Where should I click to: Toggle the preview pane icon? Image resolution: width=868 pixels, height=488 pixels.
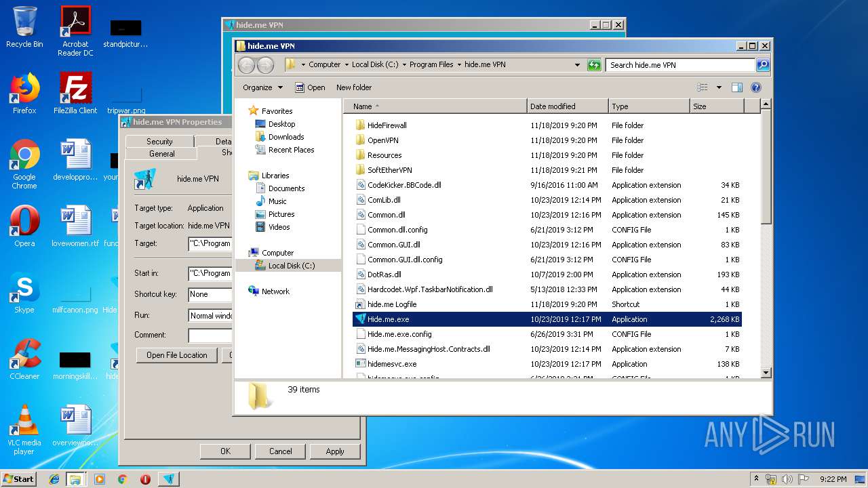tap(737, 87)
